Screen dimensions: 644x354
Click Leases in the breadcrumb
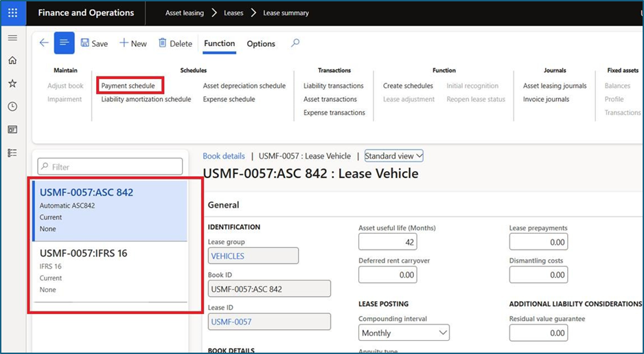pos(233,12)
